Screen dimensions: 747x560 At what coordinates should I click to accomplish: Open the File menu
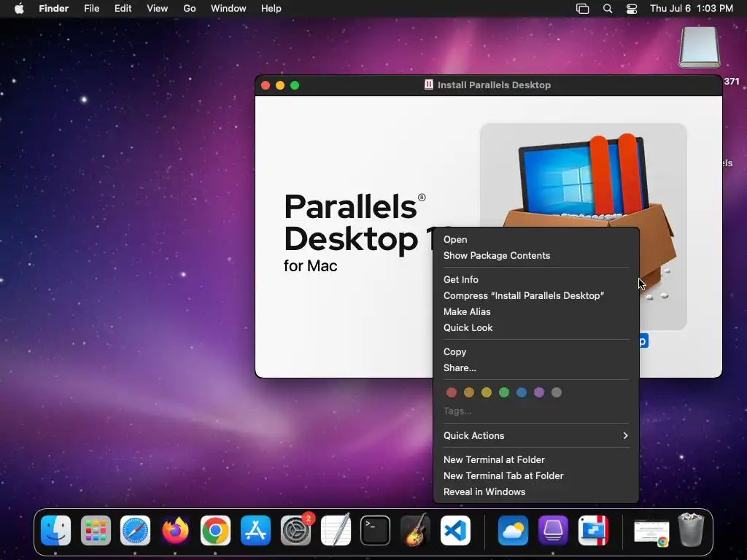click(x=91, y=9)
